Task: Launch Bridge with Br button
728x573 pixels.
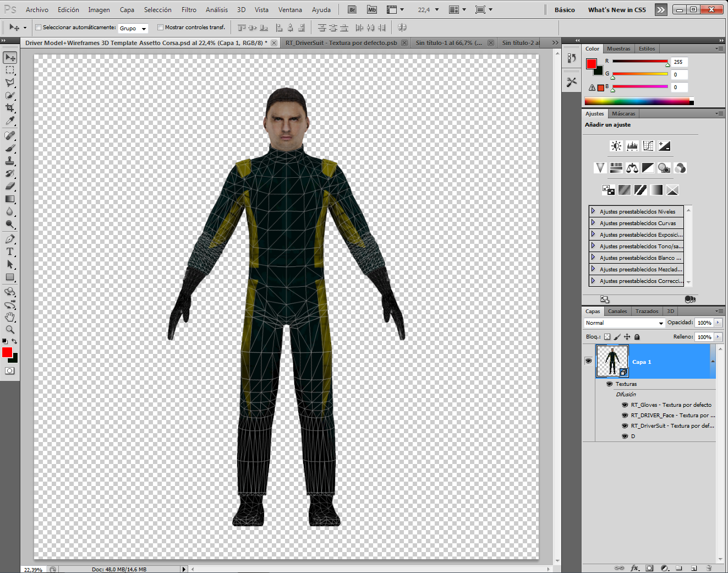Action: 353,10
